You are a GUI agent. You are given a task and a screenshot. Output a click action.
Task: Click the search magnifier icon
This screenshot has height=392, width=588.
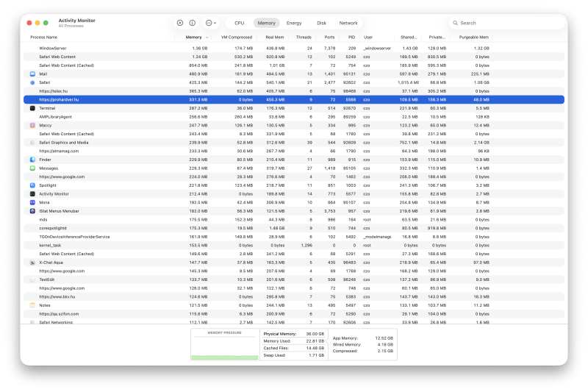[455, 23]
